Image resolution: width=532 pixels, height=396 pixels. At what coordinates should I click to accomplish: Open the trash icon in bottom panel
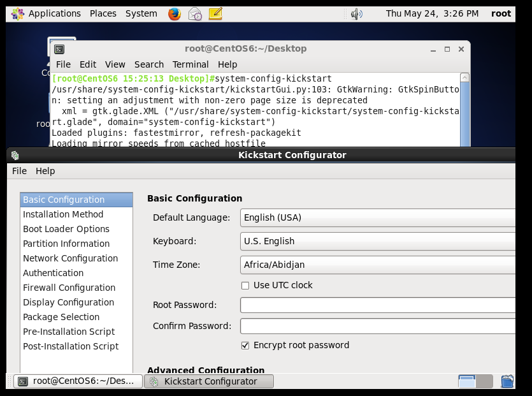coord(507,381)
